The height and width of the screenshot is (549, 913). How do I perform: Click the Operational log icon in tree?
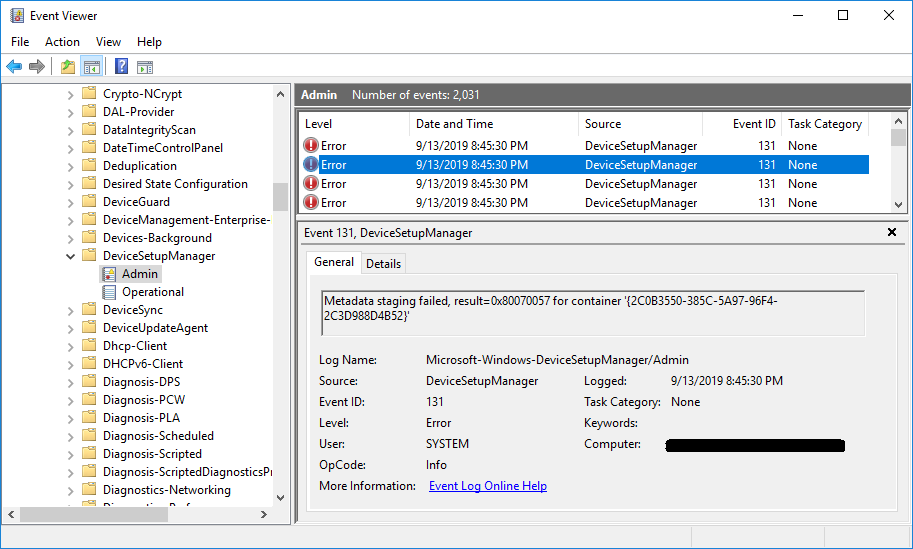pyautogui.click(x=109, y=292)
